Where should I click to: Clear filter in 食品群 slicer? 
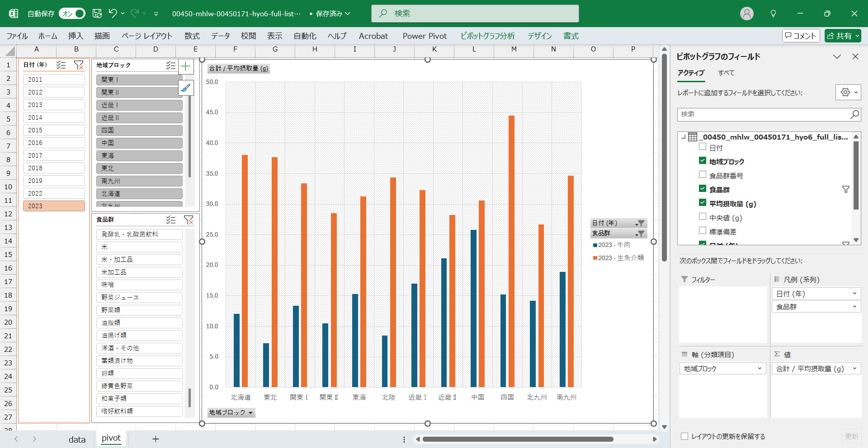point(189,220)
